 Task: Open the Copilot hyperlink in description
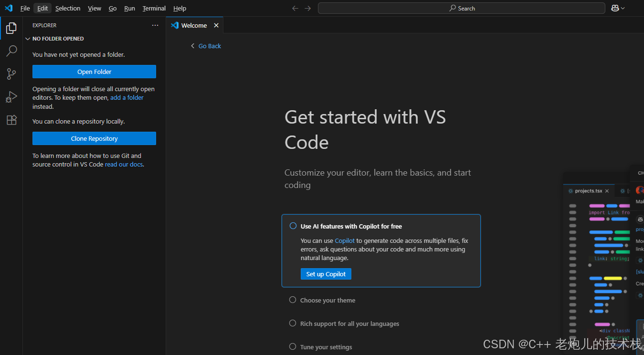click(345, 240)
